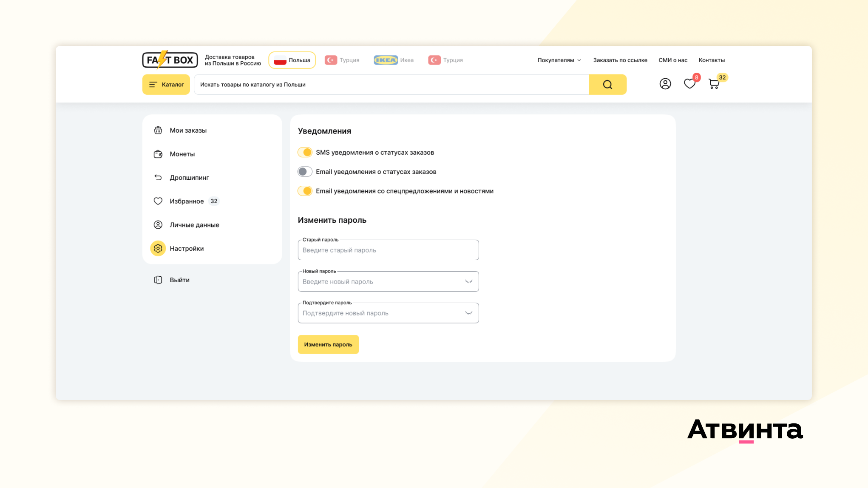The image size is (868, 488).
Task: Enable Email order status notifications toggle
Action: [305, 172]
